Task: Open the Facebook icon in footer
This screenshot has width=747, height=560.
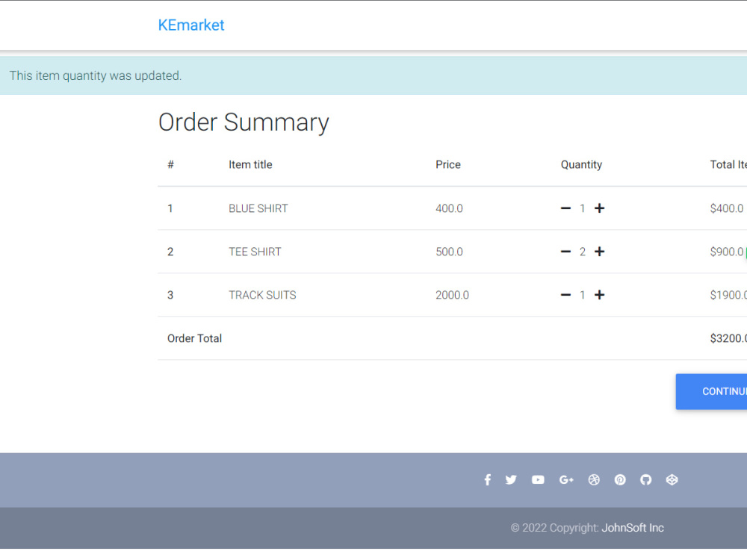Action: pyautogui.click(x=487, y=479)
